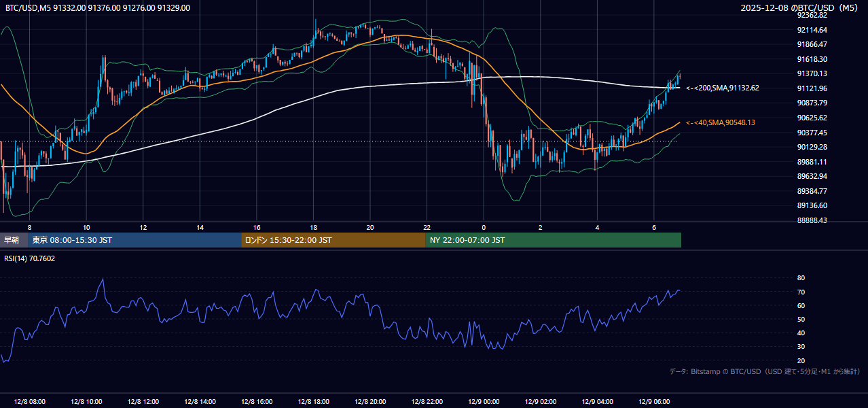Viewport: 868px width, 408px height.
Task: Click the 91121.96 price axis label
Action: pos(812,88)
